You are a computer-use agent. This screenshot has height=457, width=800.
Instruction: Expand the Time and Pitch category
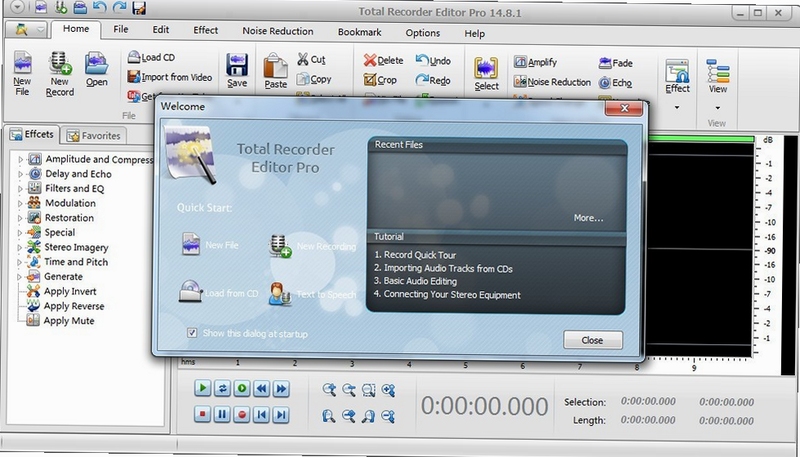[20, 263]
